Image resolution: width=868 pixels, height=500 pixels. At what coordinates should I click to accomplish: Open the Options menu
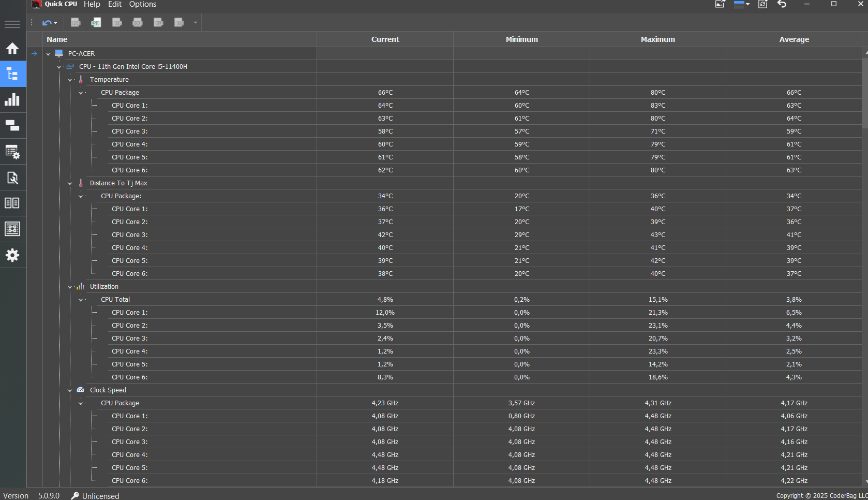pyautogui.click(x=143, y=4)
